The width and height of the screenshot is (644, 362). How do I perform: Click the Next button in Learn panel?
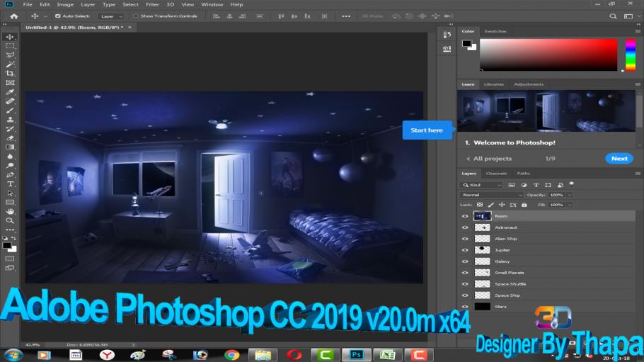(x=619, y=159)
